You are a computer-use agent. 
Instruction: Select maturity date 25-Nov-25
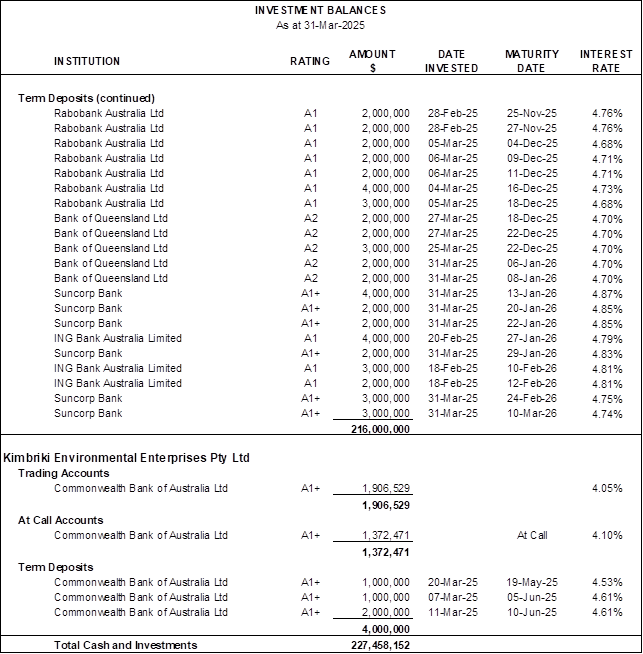tap(532, 113)
